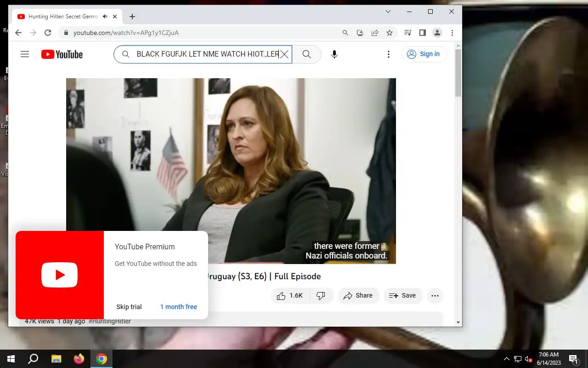Image resolution: width=588 pixels, height=368 pixels.
Task: Launch Firefox from the taskbar
Action: 79,359
